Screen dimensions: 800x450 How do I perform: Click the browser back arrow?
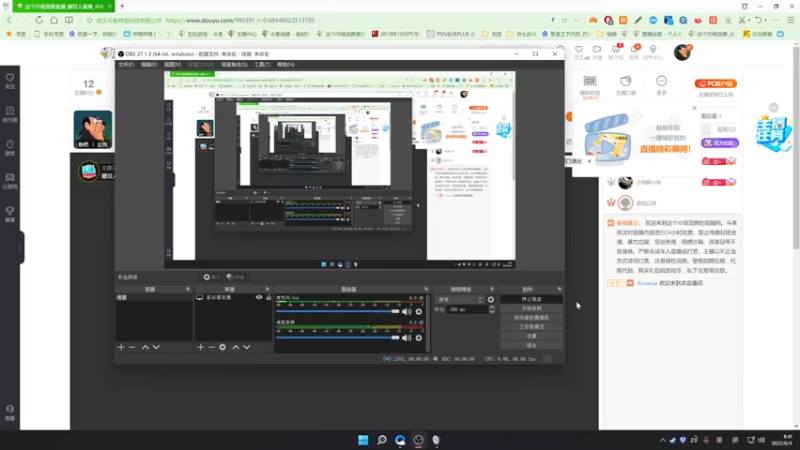(x=9, y=20)
